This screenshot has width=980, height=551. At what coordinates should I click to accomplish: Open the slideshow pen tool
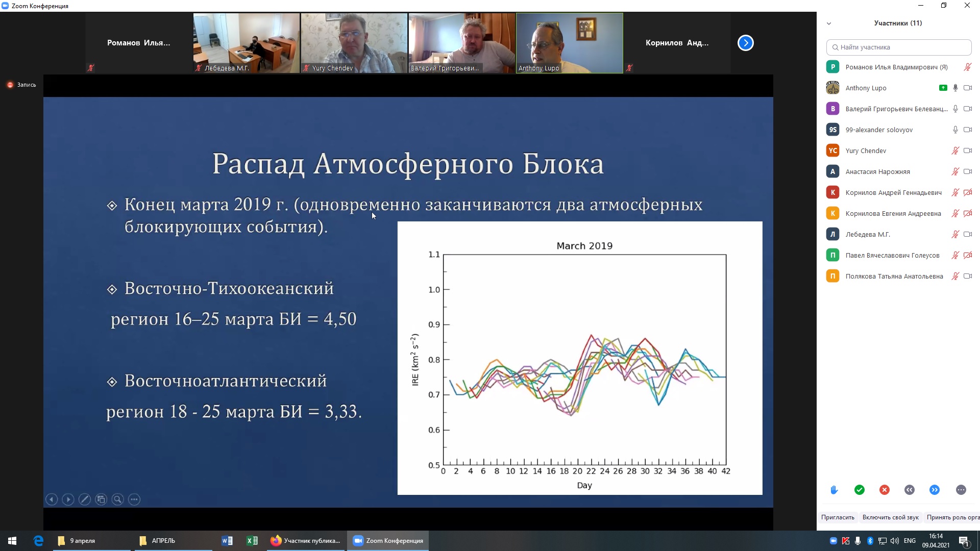tap(85, 499)
